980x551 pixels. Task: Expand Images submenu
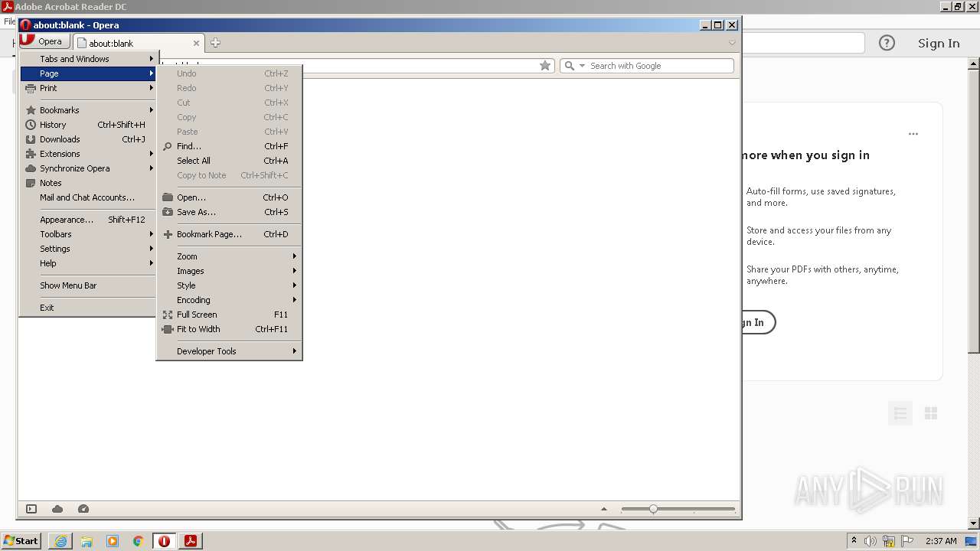click(229, 271)
